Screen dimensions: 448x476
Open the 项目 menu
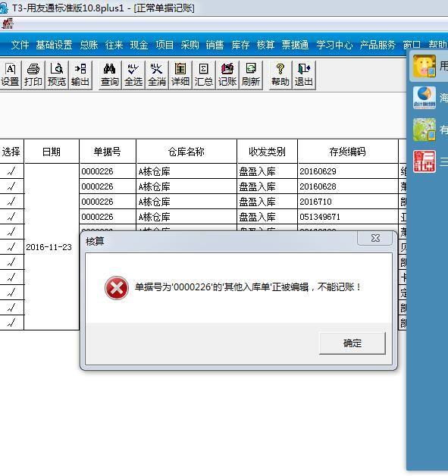tap(164, 45)
